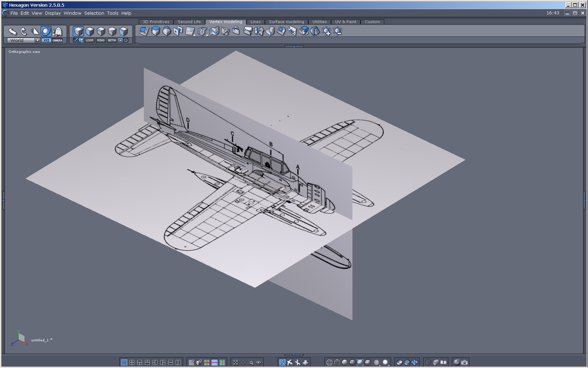The height and width of the screenshot is (368, 588).
Task: Activate the Rotate manipulator tool
Action: coord(23,32)
